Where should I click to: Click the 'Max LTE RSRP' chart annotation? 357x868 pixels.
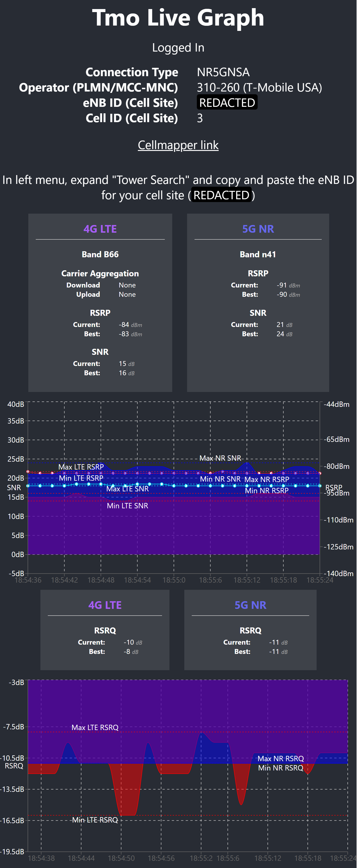click(81, 467)
